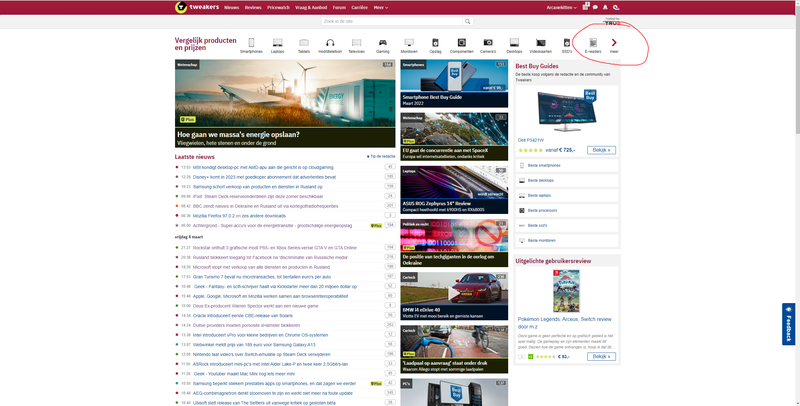Open the 'Laadpaal op aanvraag' article tile
This screenshot has width=800, height=406.
click(x=454, y=349)
